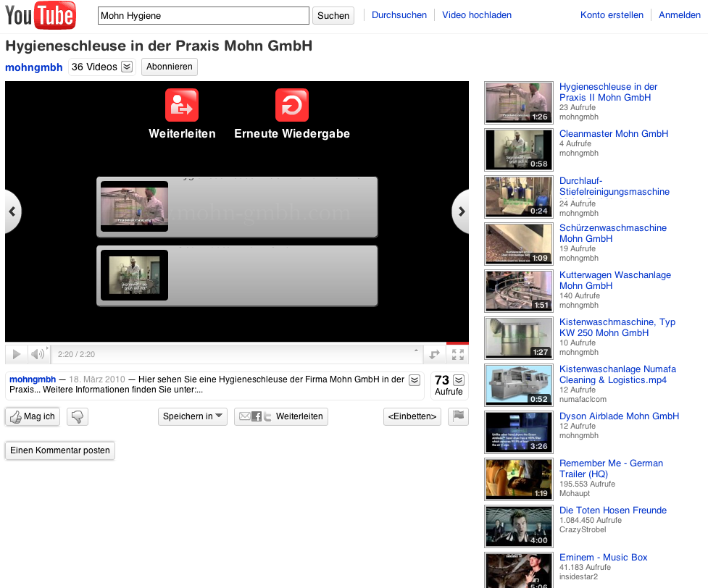The height and width of the screenshot is (588, 708).
Task: Open the Speichern in dropdown
Action: (x=193, y=416)
